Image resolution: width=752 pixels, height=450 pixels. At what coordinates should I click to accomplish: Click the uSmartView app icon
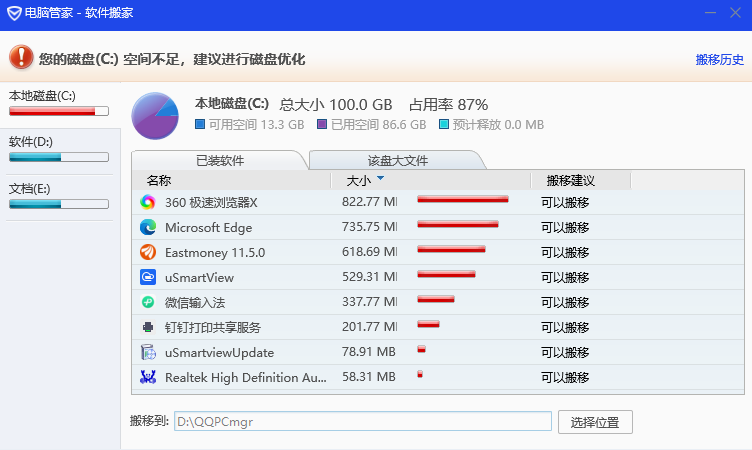(148, 277)
